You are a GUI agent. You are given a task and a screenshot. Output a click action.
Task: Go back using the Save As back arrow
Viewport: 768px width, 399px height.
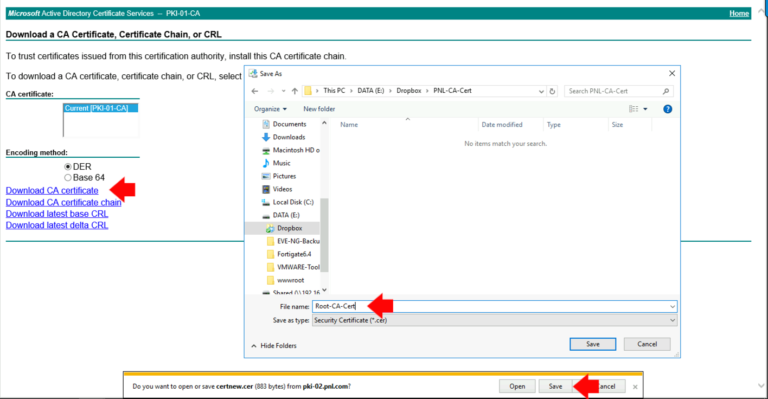[255, 91]
